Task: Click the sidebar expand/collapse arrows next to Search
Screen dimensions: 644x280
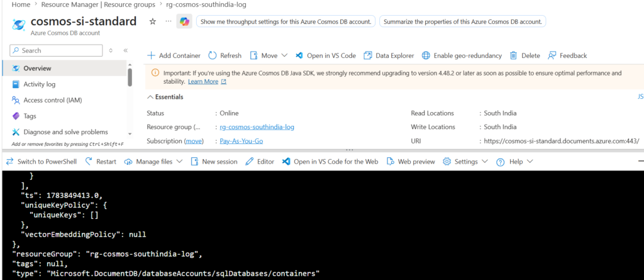Action: coord(111,50)
